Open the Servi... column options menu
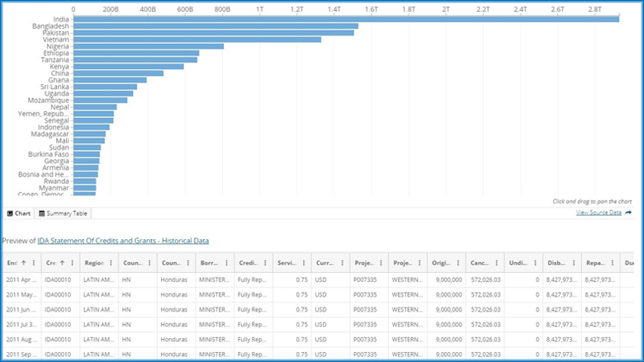This screenshot has height=362, width=644. pyautogui.click(x=304, y=263)
